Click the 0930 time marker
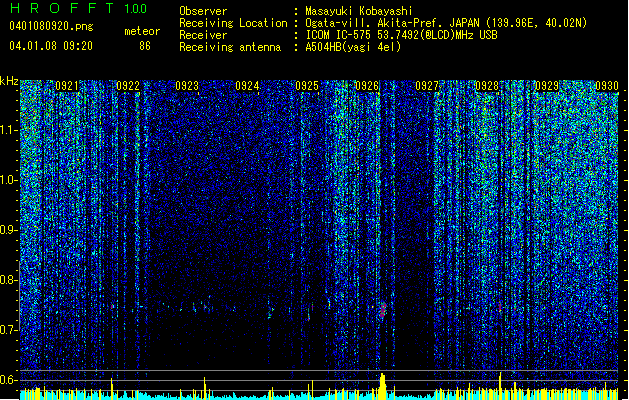 coord(607,86)
